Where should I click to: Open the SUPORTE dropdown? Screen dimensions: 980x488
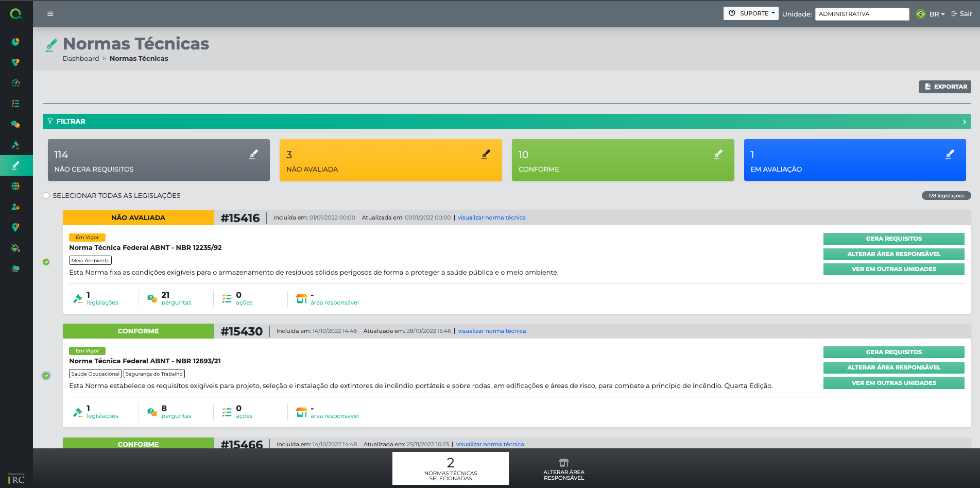coord(750,13)
